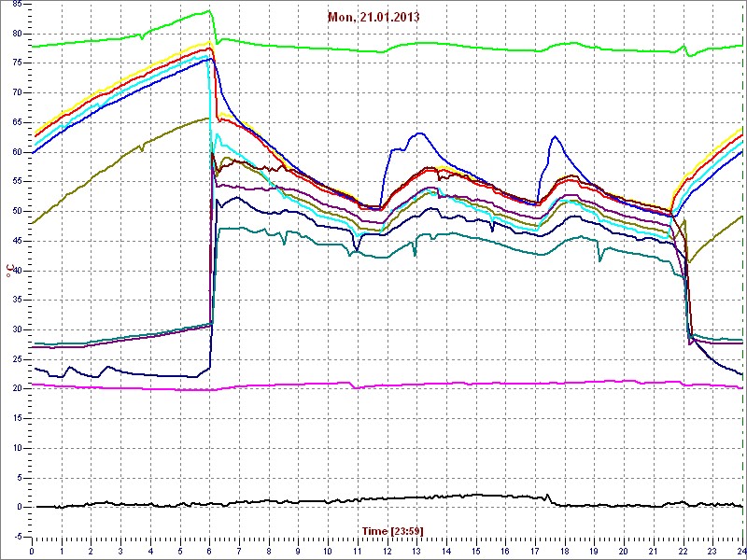Select the 25 label on temperature axis
The width and height of the screenshot is (747, 560).
(x=17, y=359)
